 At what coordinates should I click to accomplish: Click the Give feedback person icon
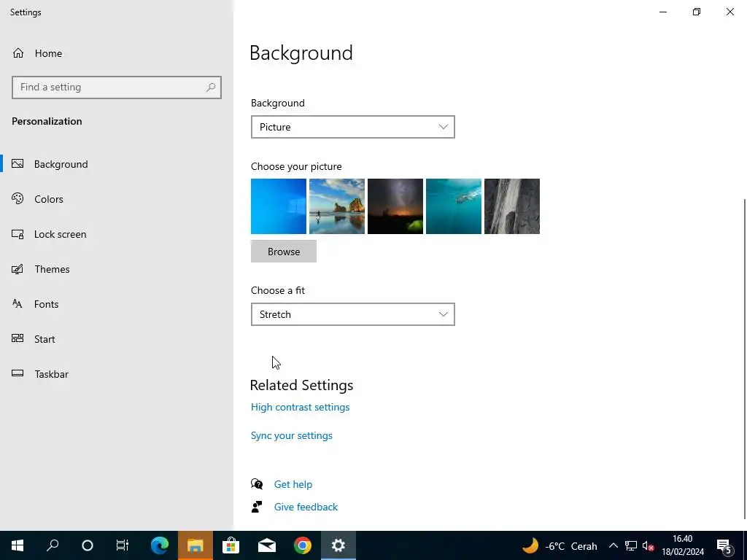point(257,507)
